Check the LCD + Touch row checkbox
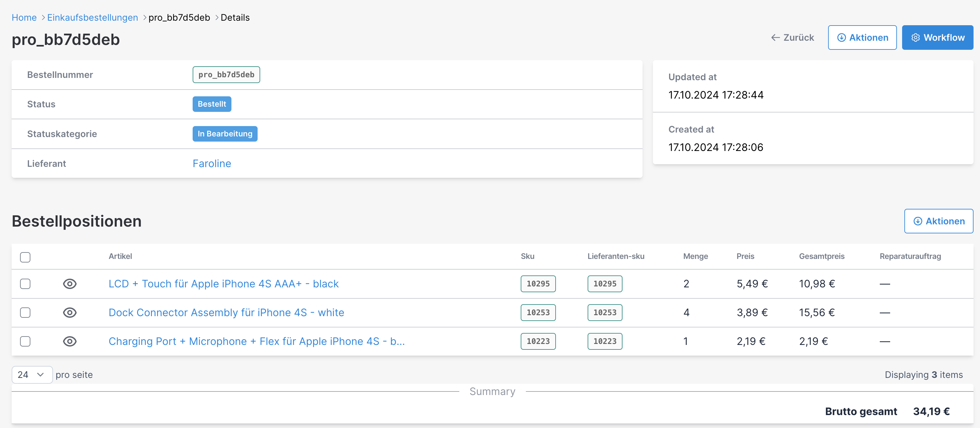Viewport: 980px width, 428px height. (25, 284)
